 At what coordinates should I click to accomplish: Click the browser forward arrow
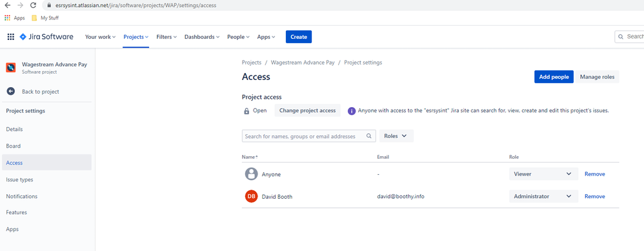21,5
